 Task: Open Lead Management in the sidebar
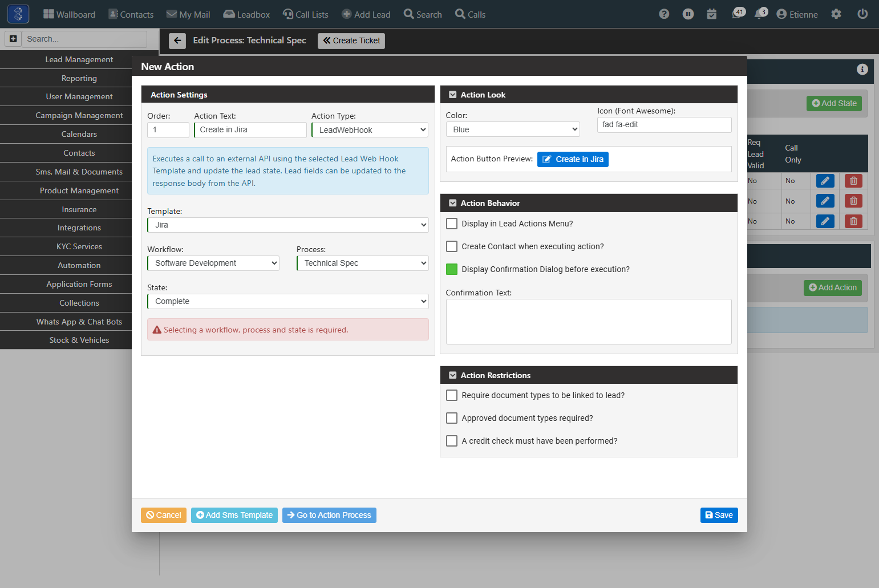point(79,59)
